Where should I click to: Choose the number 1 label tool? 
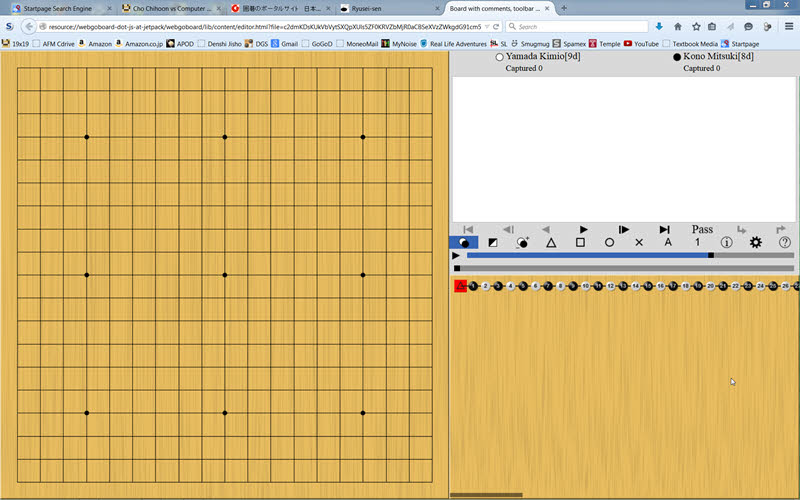[x=698, y=242]
